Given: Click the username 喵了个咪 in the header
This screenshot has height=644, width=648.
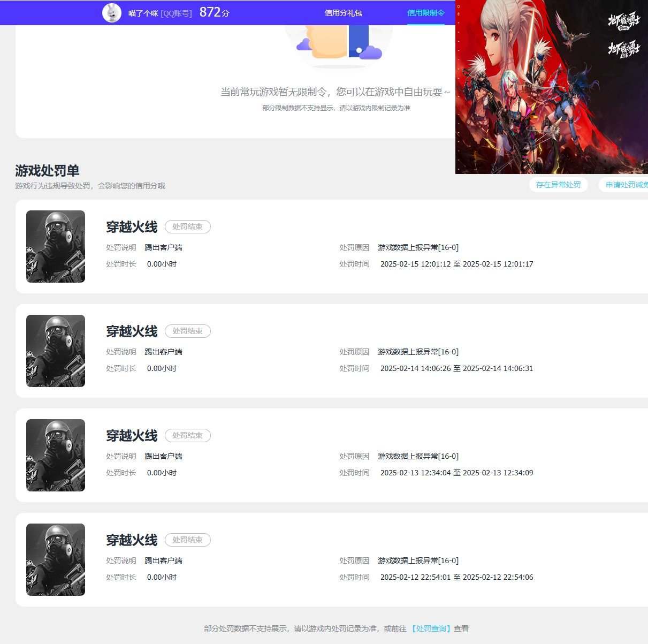Looking at the screenshot, I should (143, 13).
